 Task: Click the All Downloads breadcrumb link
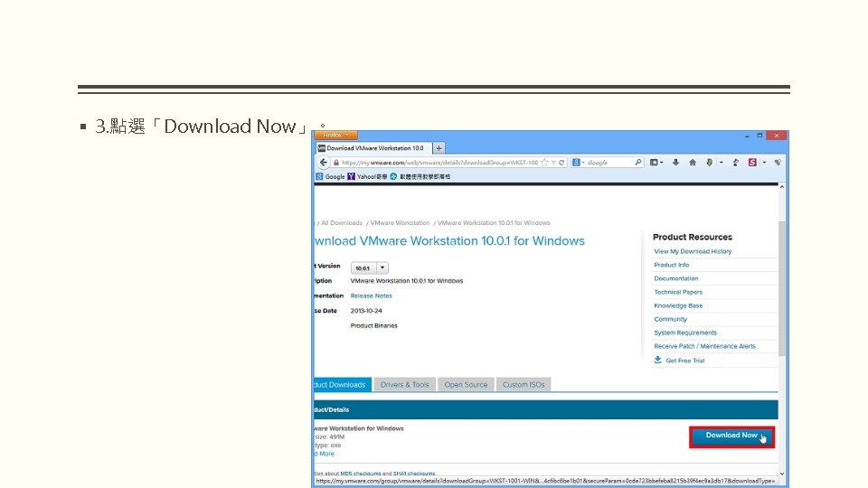[342, 223]
